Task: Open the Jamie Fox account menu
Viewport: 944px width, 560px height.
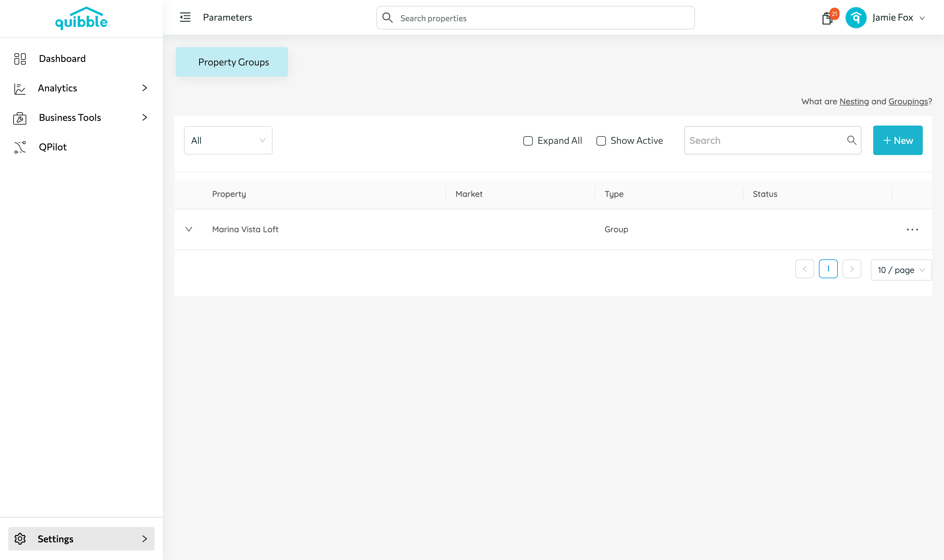Action: 886,18
